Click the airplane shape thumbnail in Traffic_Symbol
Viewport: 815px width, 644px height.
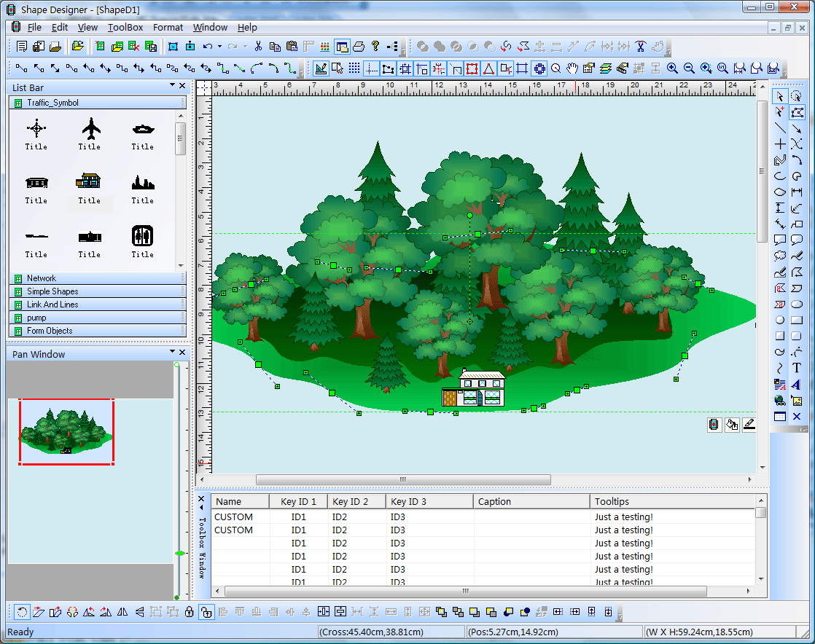click(89, 131)
